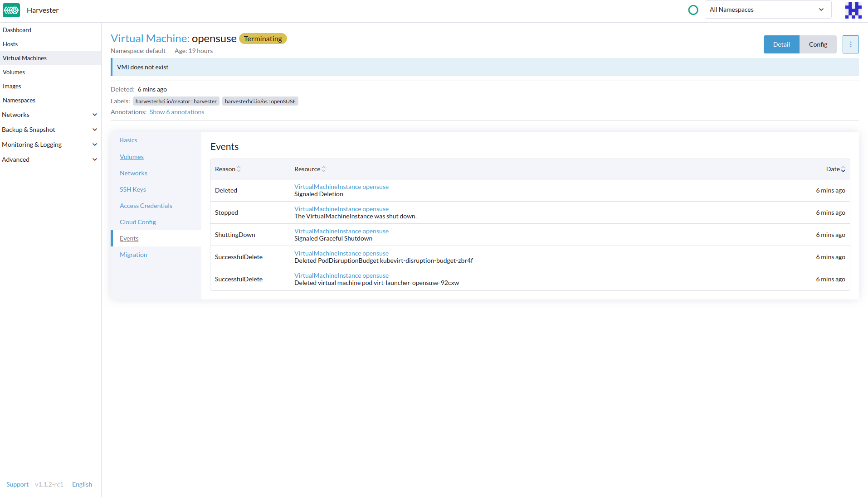Click the harvesterhci.io/os openSUSE label tag
Viewport: 868px width, 497px height.
coord(260,101)
